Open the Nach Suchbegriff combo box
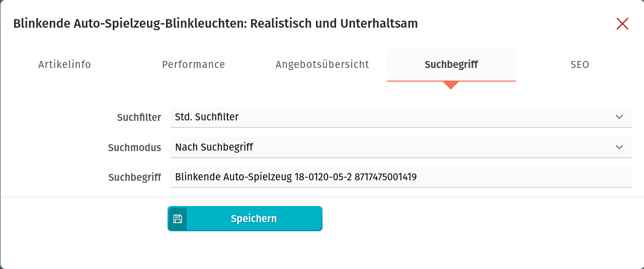The image size is (644, 269). (401, 147)
